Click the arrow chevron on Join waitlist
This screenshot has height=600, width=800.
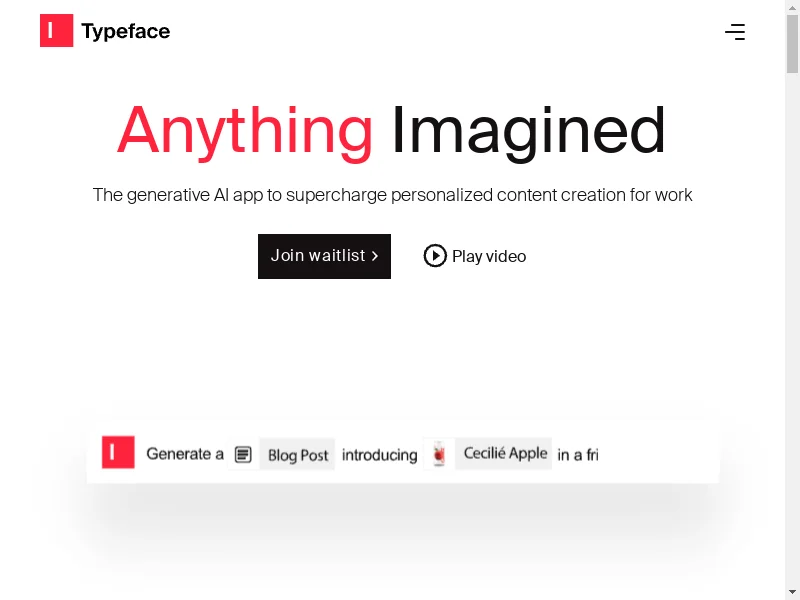pos(375,256)
